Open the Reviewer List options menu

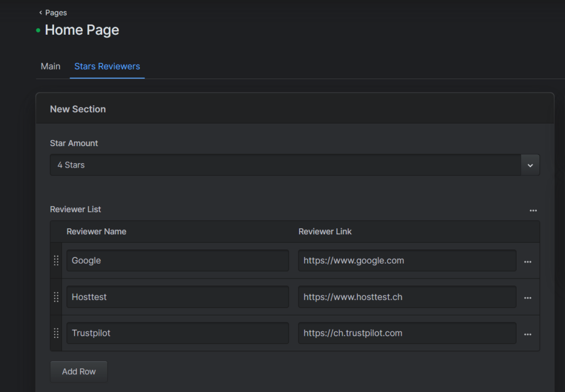click(533, 210)
